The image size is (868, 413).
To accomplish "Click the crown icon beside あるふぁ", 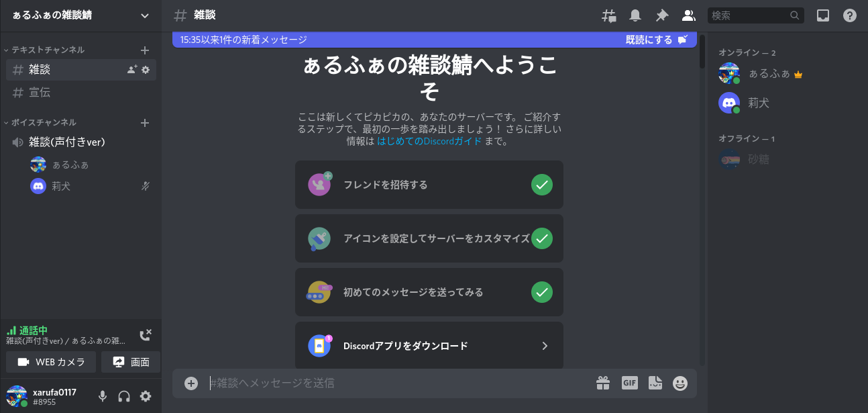I will tap(798, 75).
